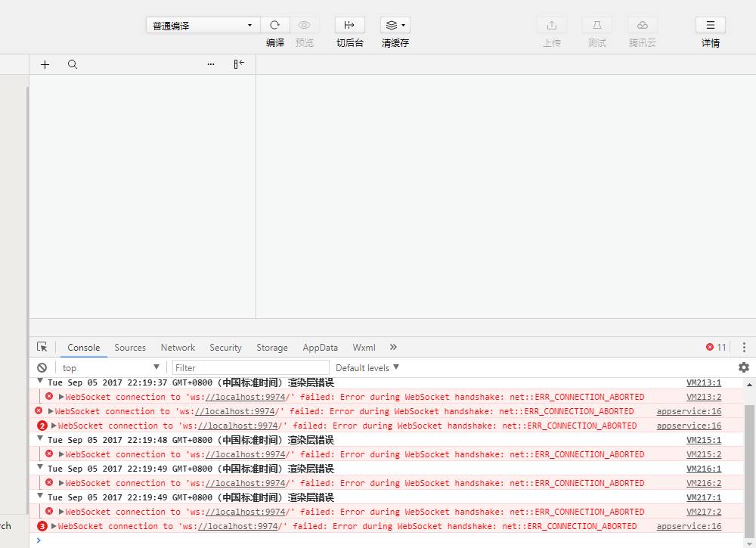
Task: Expand WebSocket error with count 2
Action: pyautogui.click(x=54, y=426)
